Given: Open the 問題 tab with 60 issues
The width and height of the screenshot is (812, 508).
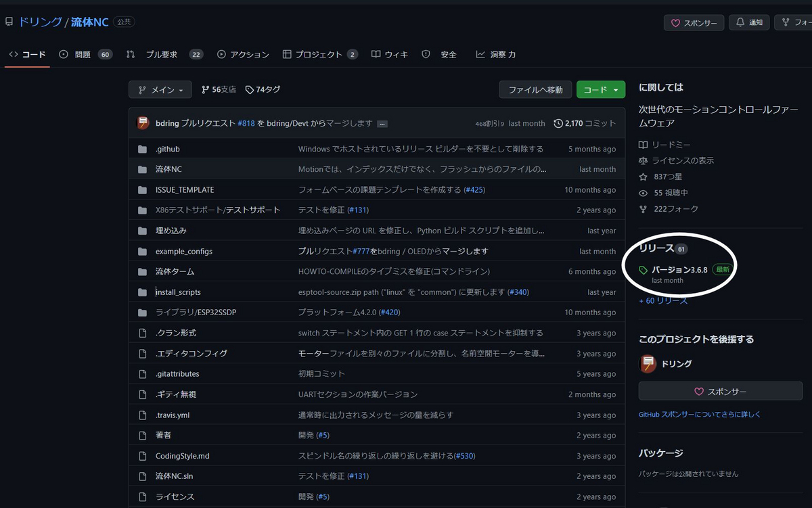Looking at the screenshot, I should (85, 54).
